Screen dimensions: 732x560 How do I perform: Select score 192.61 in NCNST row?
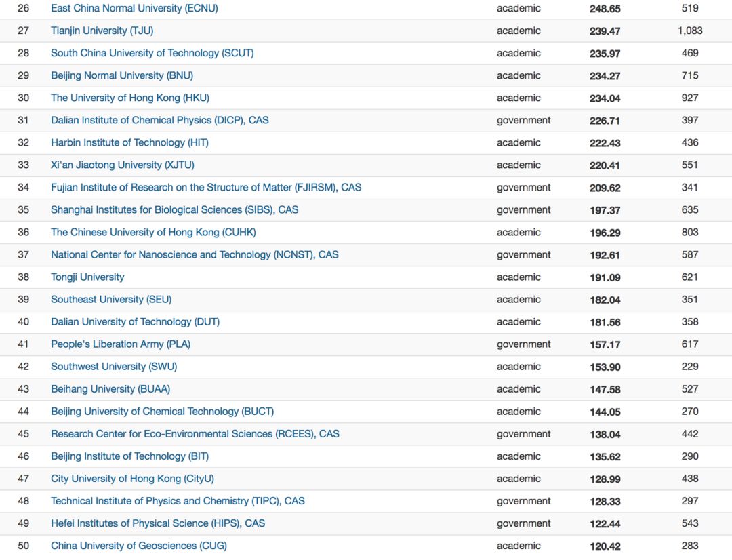point(605,256)
